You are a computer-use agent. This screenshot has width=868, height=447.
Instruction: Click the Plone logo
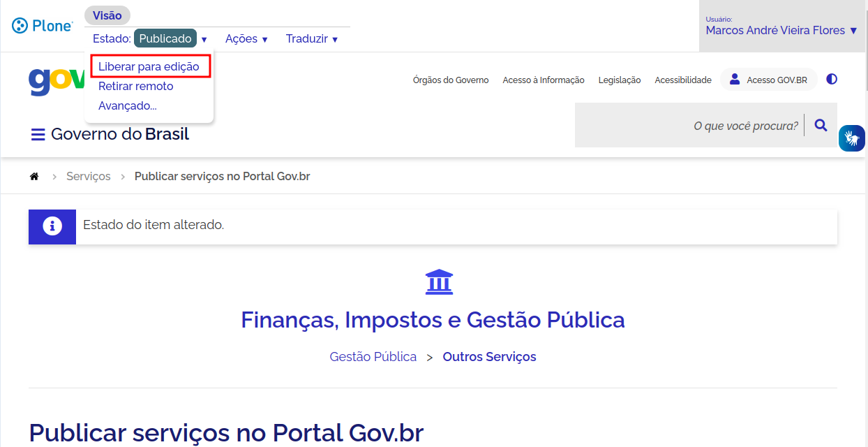(42, 26)
